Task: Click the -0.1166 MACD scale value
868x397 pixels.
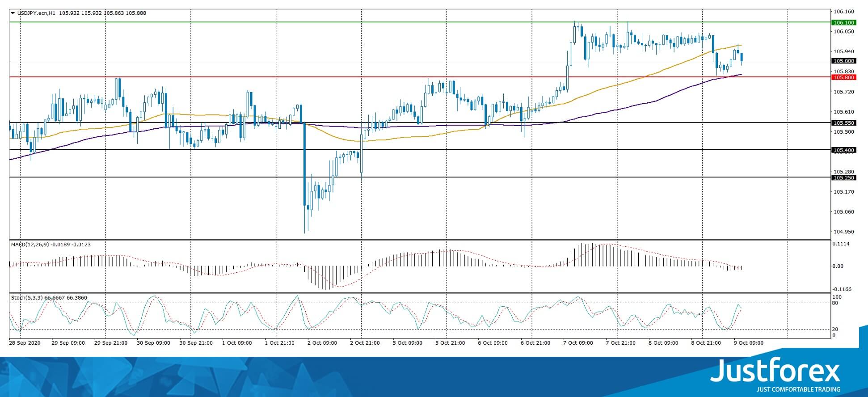Action: pos(842,289)
